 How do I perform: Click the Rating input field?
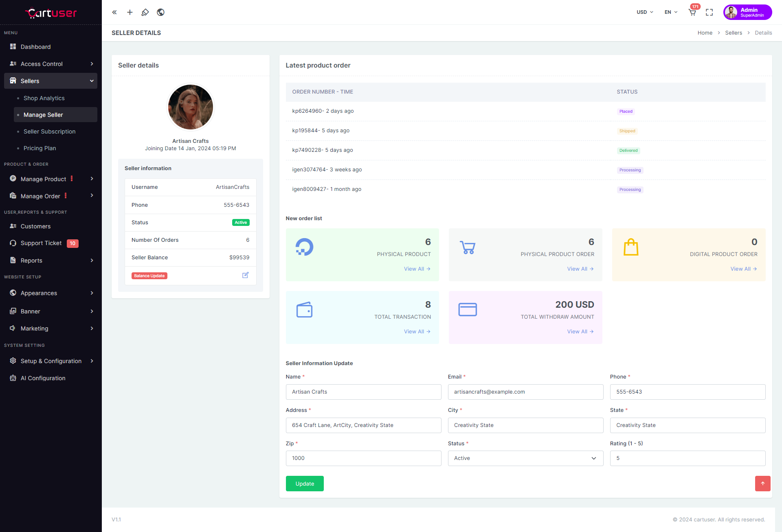pyautogui.click(x=688, y=458)
